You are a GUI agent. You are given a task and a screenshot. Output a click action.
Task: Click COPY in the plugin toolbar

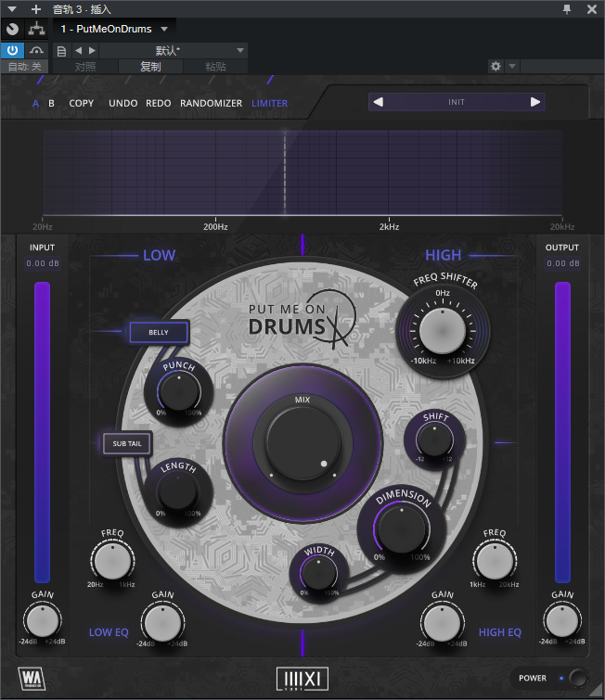coord(82,103)
